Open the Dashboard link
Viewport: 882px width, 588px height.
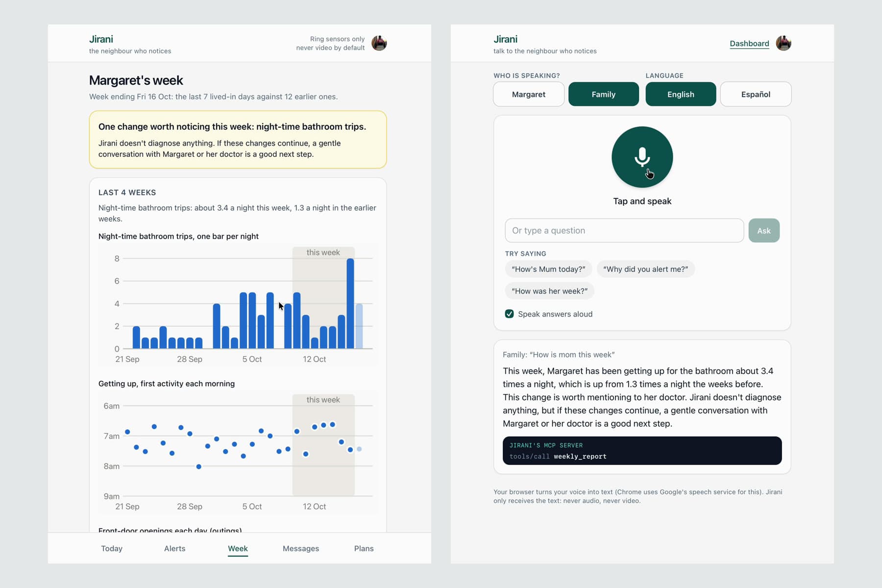coord(749,44)
